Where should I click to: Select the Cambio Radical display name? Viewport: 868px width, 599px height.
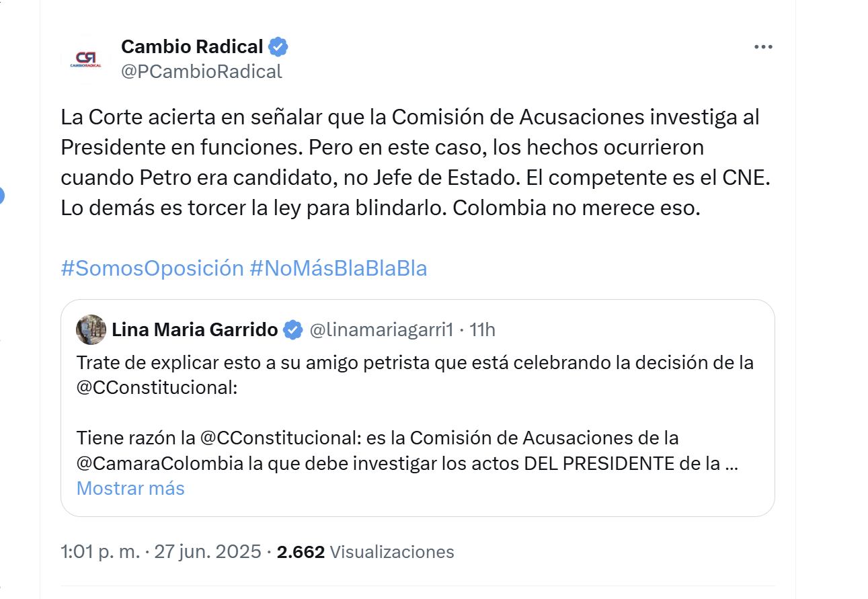[x=191, y=46]
